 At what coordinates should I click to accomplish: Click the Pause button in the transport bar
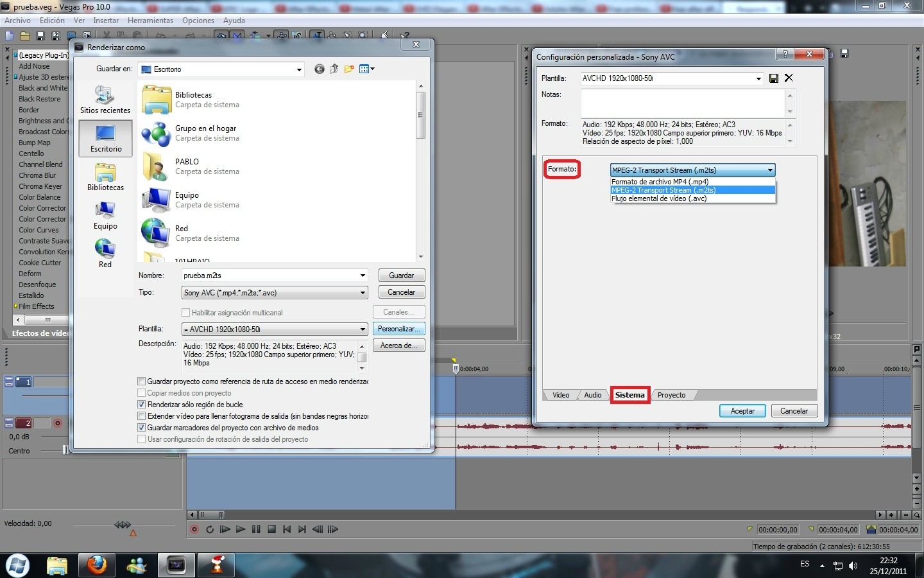coord(256,529)
